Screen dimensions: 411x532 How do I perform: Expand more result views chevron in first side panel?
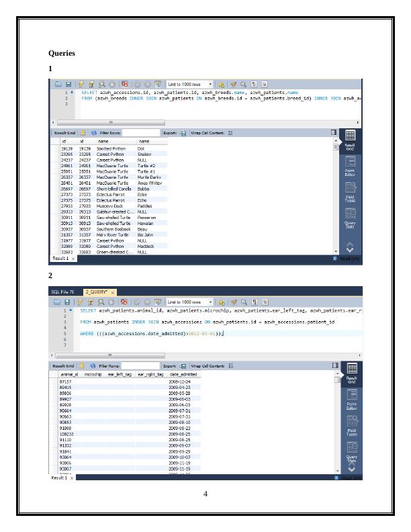[x=350, y=249]
